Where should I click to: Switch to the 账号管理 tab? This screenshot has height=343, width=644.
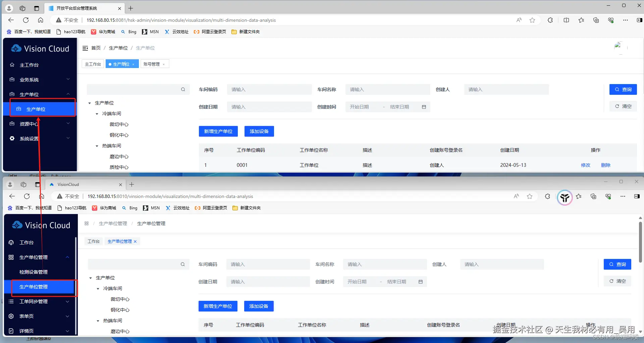152,64
